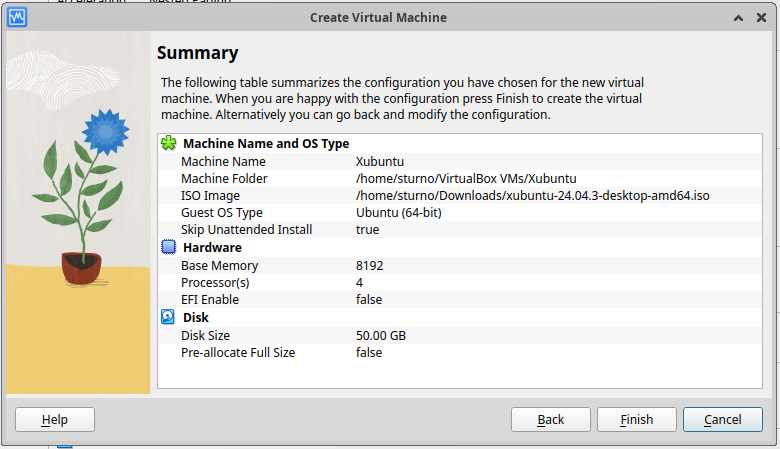
Task: Cancel the virtual machine creation
Action: click(722, 420)
